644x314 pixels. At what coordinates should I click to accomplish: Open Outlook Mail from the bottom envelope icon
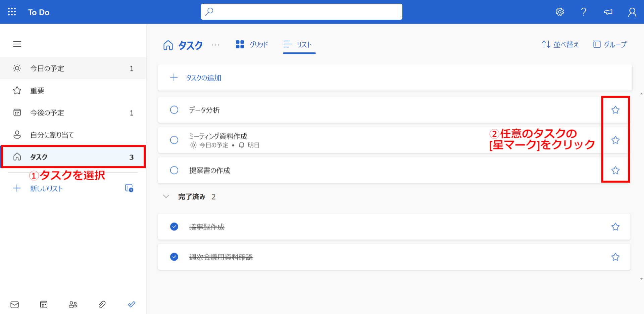click(x=14, y=305)
